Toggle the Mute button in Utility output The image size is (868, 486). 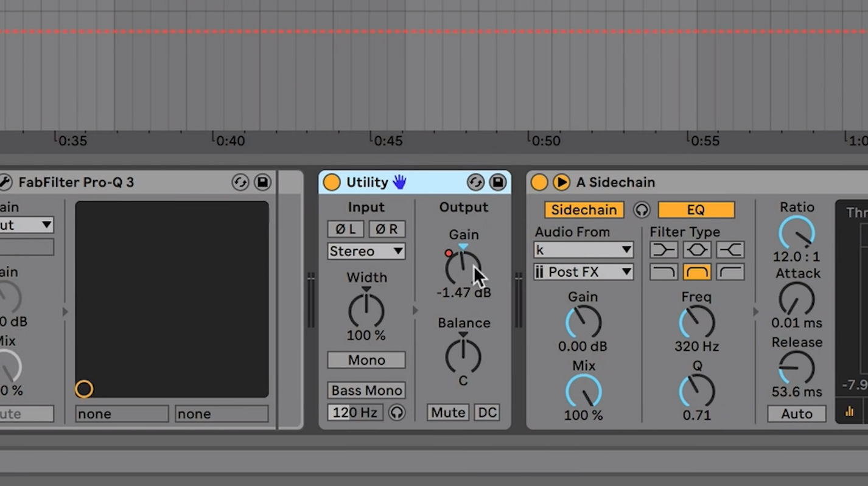click(448, 412)
